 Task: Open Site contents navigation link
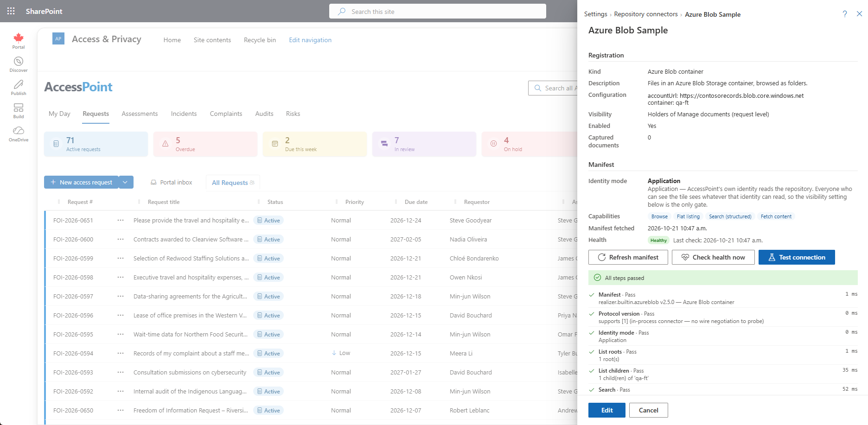[212, 40]
